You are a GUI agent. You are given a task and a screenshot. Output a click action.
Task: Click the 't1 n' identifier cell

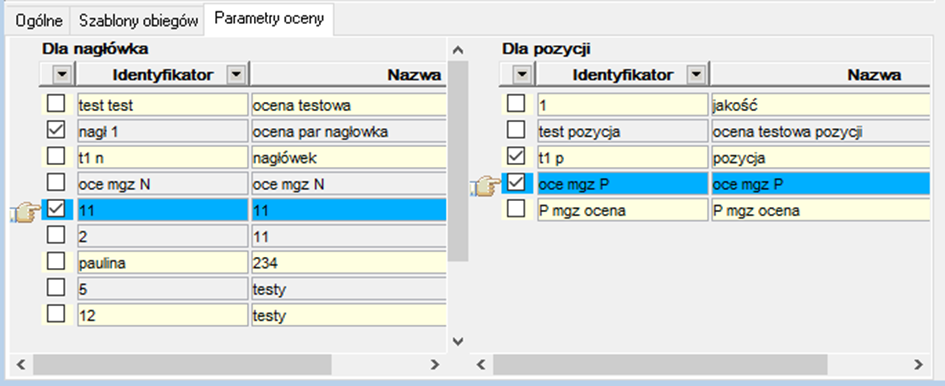point(163,157)
